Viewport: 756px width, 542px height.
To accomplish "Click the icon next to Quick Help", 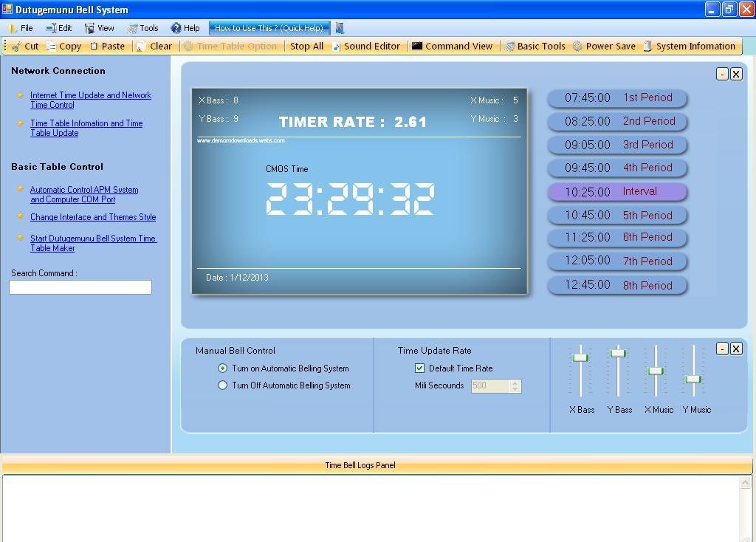I will pos(340,28).
